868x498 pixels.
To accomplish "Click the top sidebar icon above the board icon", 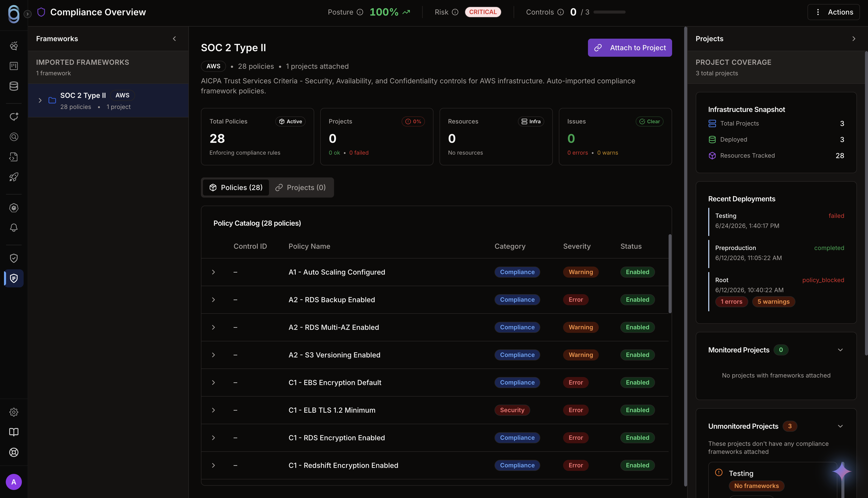I will click(x=14, y=46).
